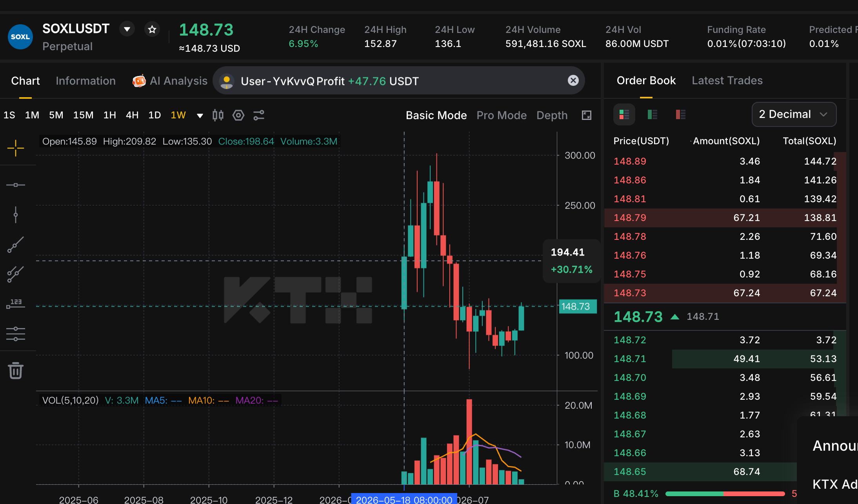Select the 15M timeframe
This screenshot has height=504, width=858.
pos(83,115)
